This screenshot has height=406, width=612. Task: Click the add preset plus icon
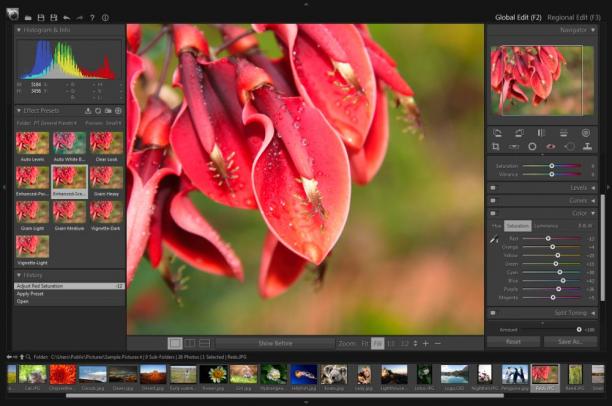118,111
